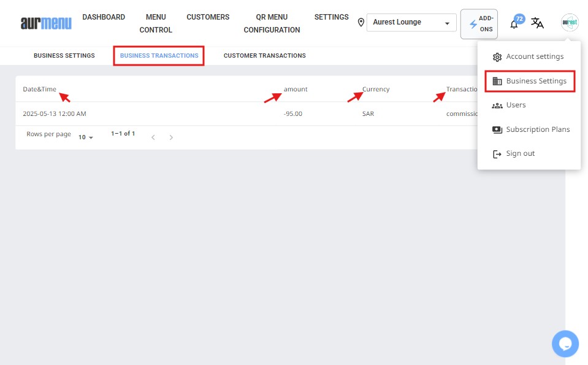The height and width of the screenshot is (365, 588).
Task: Open the Aurest Lounge branch dropdown
Action: 411,23
